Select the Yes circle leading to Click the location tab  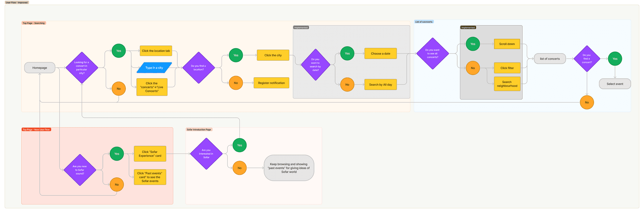click(x=119, y=51)
